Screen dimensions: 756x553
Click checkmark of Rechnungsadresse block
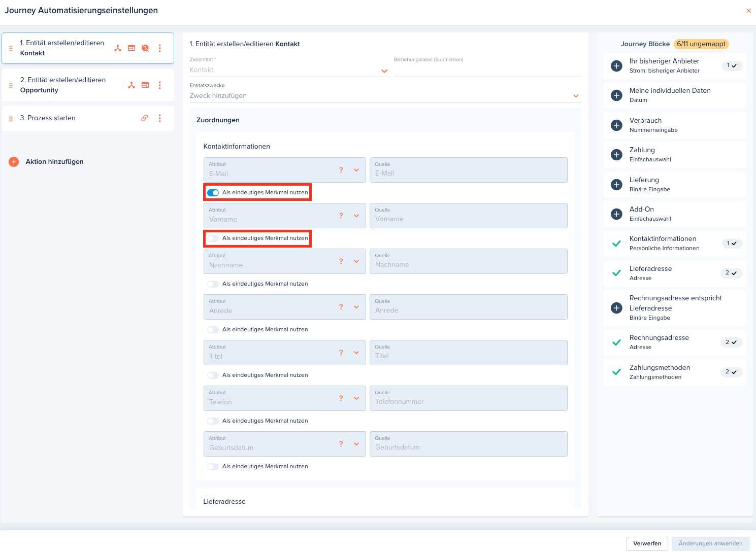click(616, 342)
